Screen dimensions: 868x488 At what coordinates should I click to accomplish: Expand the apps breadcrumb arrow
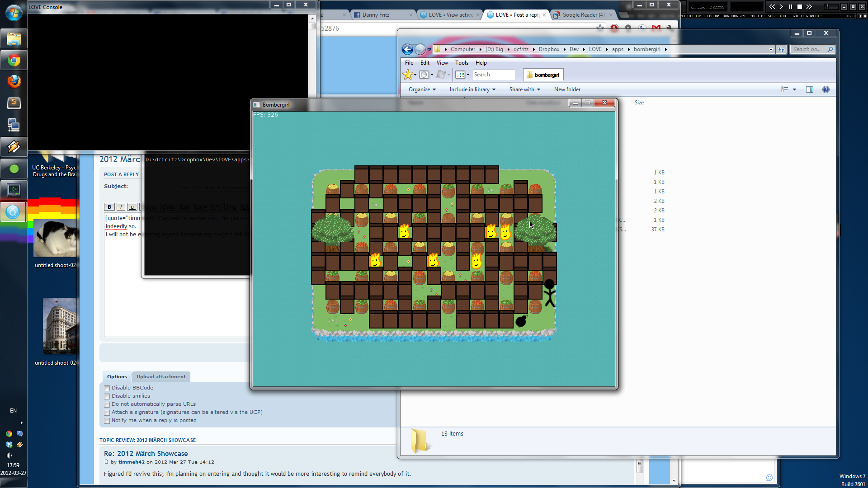(x=628, y=49)
